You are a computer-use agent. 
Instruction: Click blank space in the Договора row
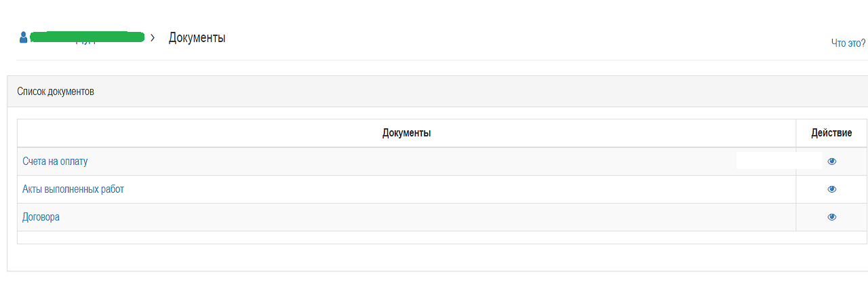pyautogui.click(x=427, y=217)
